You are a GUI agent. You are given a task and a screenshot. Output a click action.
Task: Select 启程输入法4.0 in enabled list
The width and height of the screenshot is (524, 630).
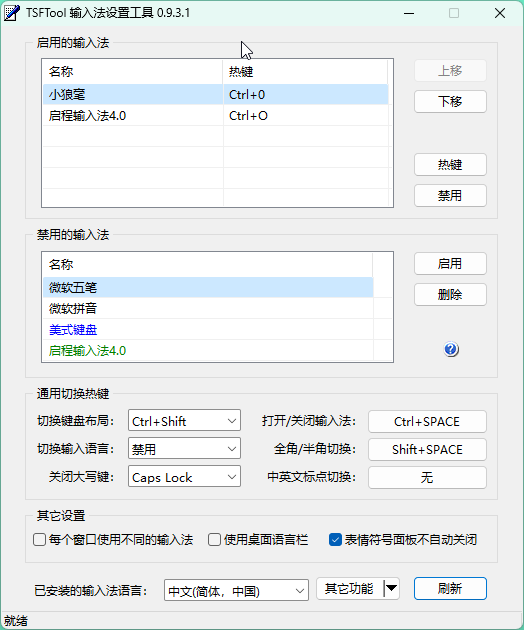pos(215,116)
